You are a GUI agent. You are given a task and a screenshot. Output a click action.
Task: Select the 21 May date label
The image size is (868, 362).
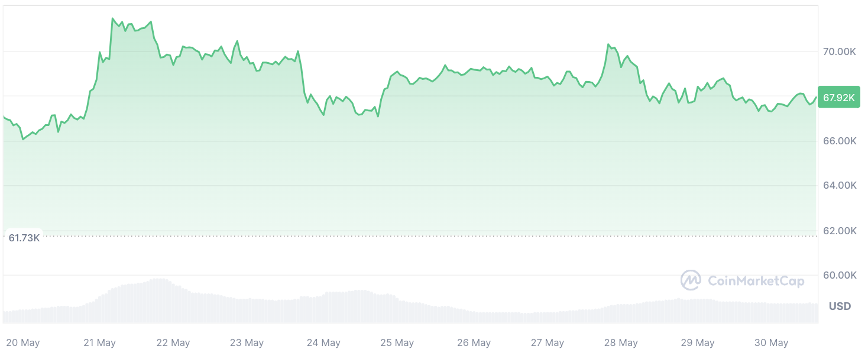(x=99, y=342)
